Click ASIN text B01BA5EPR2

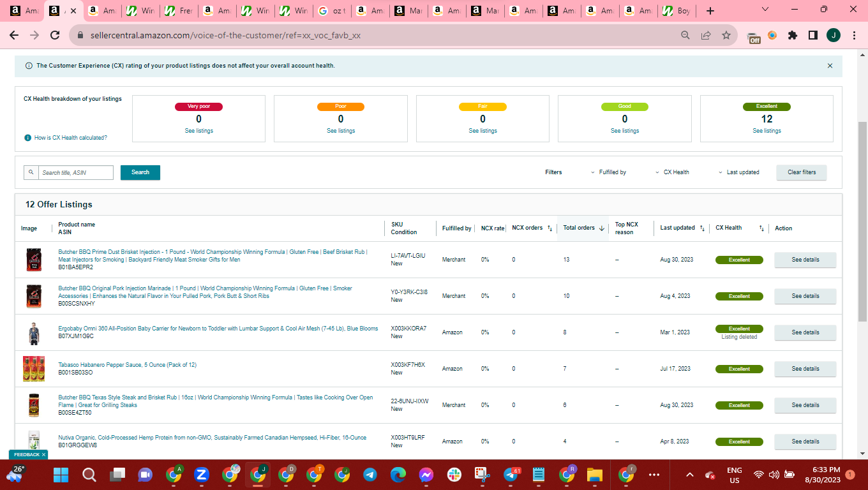[75, 267]
